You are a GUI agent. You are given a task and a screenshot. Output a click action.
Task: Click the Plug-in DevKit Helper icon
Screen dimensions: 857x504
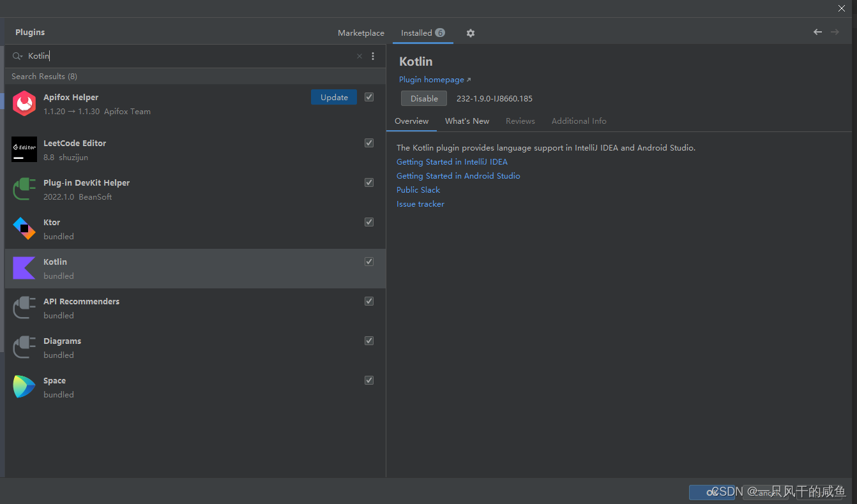point(24,189)
